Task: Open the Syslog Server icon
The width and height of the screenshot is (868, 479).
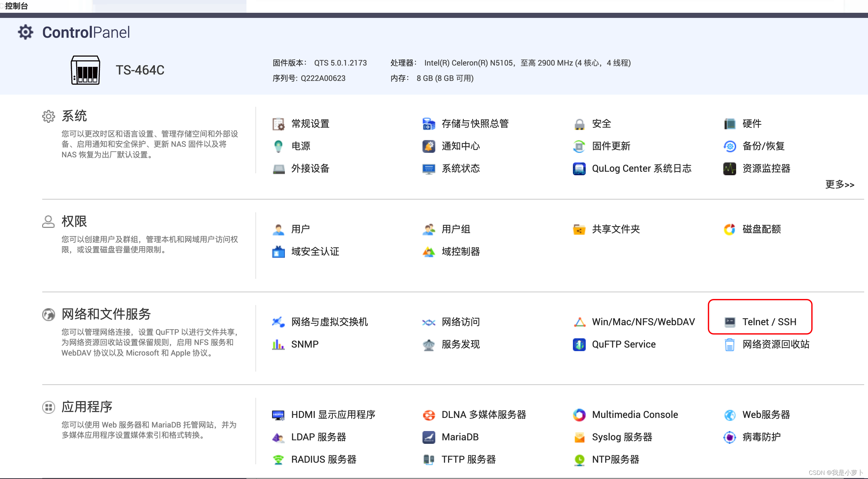Action: click(x=579, y=437)
